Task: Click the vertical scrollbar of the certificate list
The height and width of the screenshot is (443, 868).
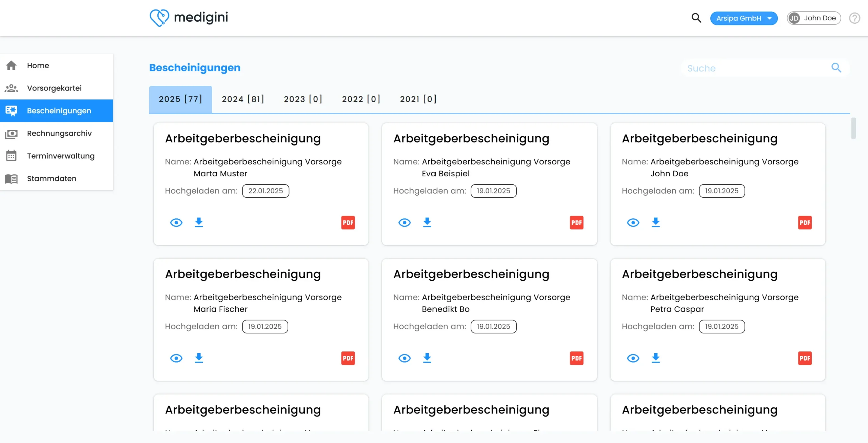Action: pos(853,128)
